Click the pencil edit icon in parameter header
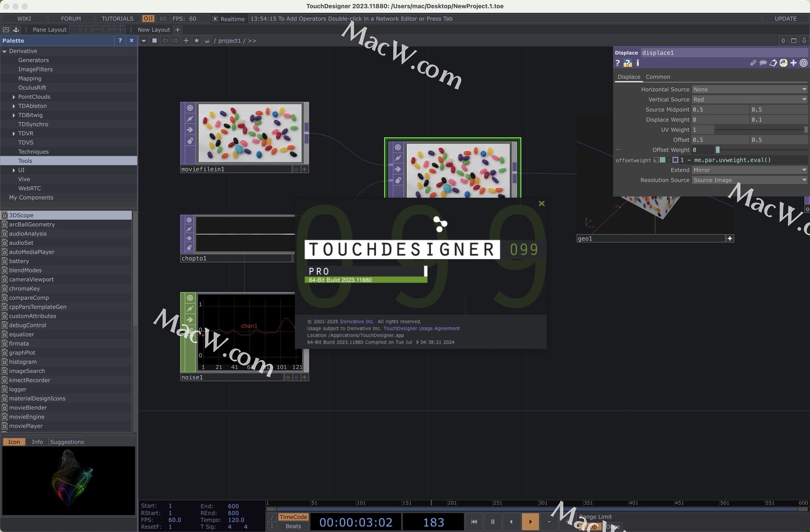810x532 pixels. 753,63
